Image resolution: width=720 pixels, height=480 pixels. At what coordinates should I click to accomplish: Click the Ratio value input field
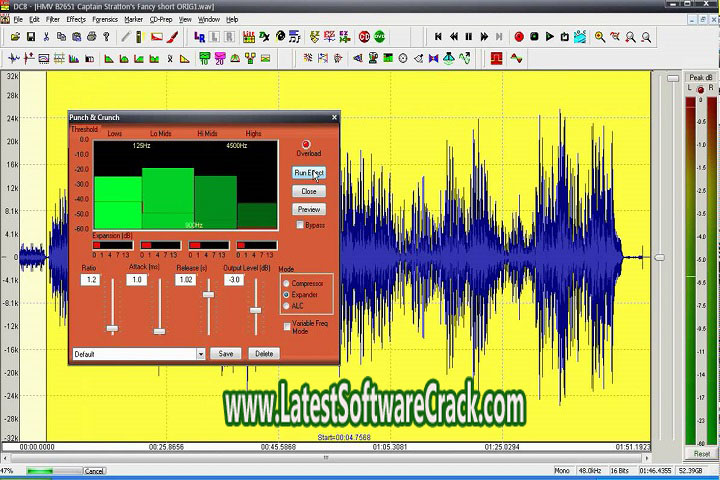coord(91,280)
